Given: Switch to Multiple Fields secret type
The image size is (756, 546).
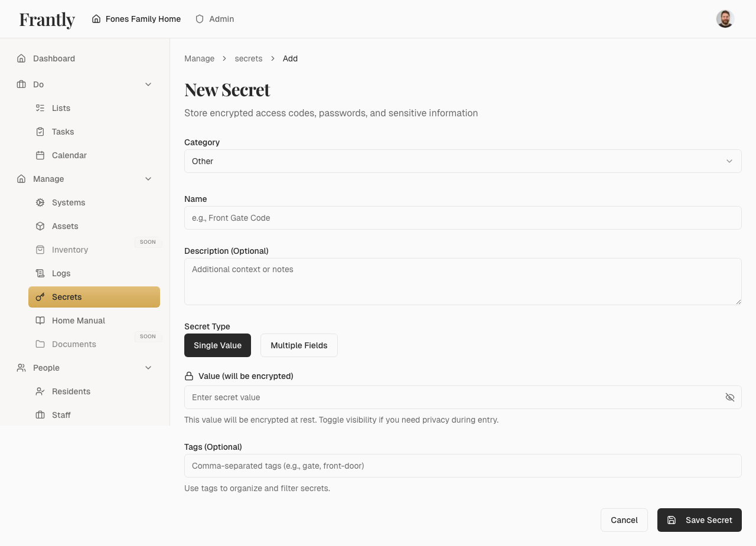Looking at the screenshot, I should pyautogui.click(x=299, y=345).
